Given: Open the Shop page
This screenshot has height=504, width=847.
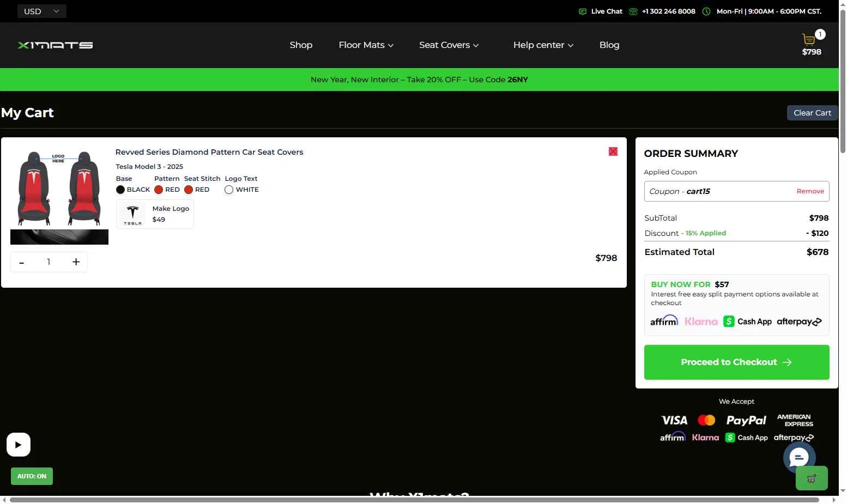Looking at the screenshot, I should 301,45.
